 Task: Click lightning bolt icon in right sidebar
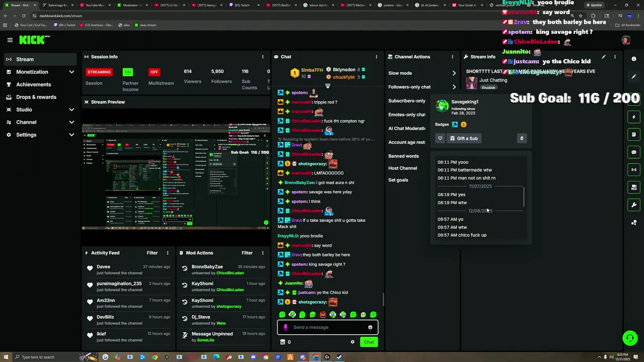(634, 117)
